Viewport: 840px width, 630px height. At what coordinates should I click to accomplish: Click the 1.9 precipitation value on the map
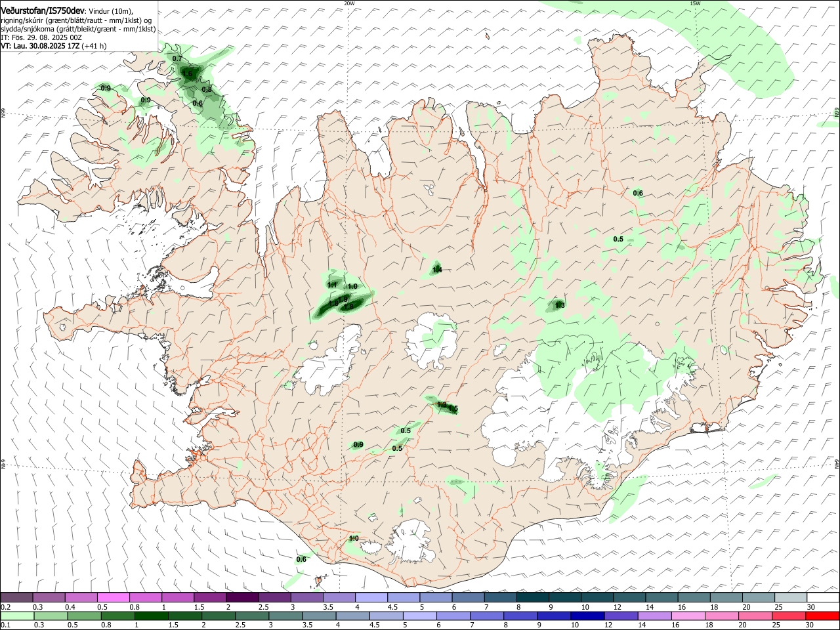click(x=343, y=299)
